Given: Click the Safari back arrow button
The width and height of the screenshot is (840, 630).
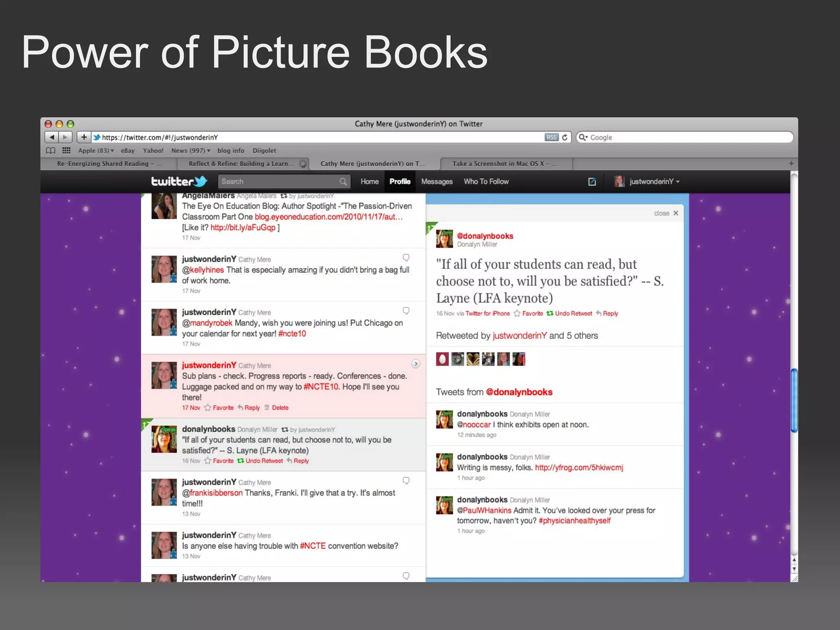Looking at the screenshot, I should point(52,137).
